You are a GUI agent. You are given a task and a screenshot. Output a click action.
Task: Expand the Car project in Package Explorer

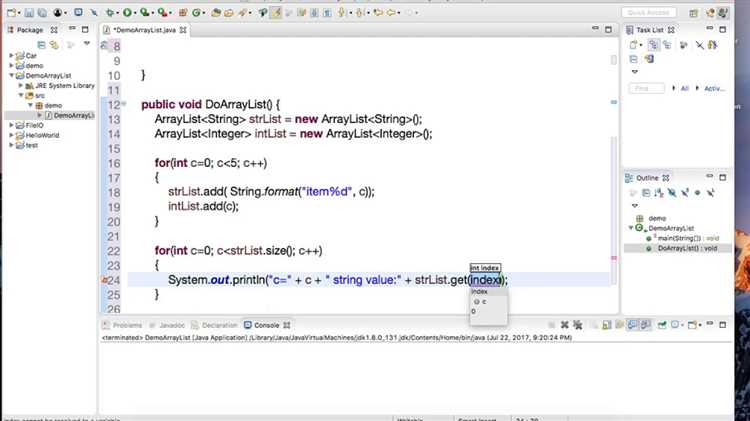pos(11,55)
